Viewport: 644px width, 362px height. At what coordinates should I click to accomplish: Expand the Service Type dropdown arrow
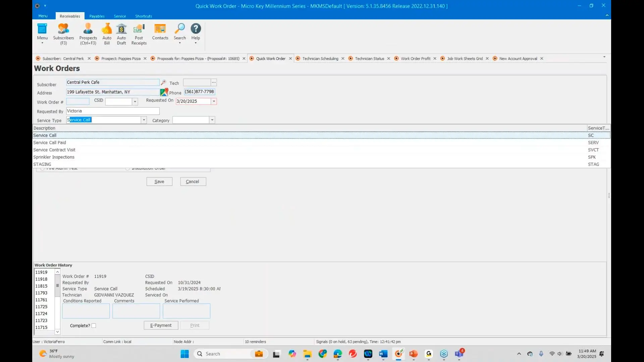(144, 120)
